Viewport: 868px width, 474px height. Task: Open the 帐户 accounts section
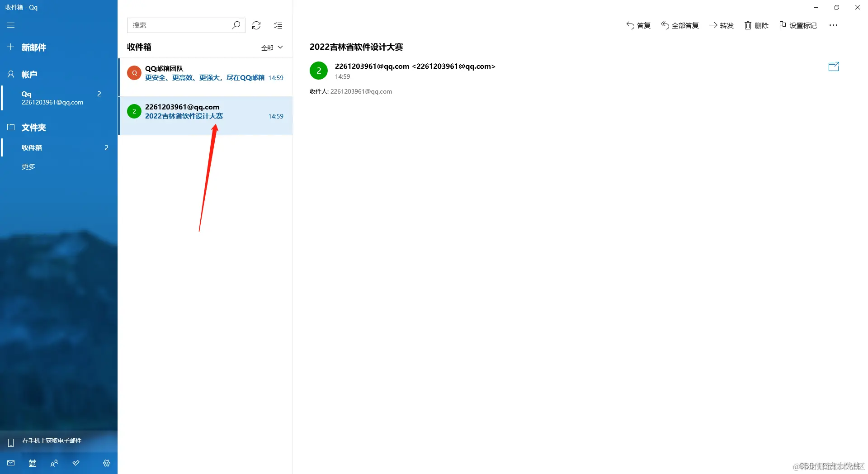29,74
